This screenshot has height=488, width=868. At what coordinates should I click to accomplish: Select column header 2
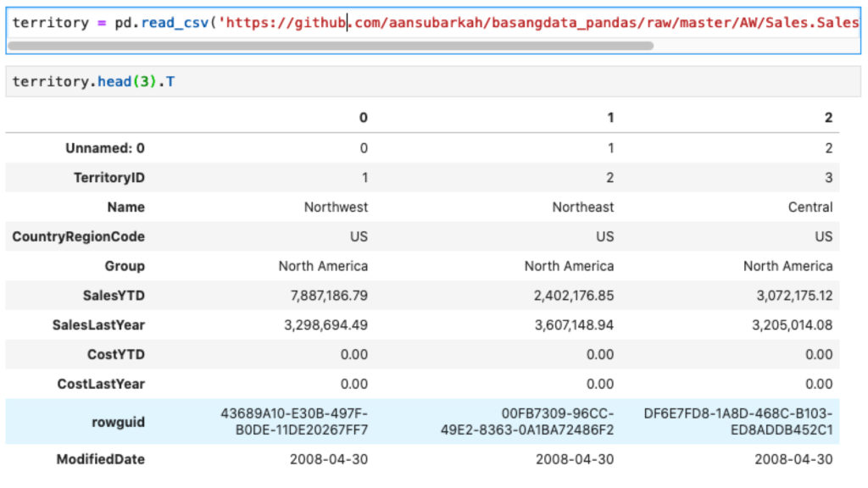pyautogui.click(x=828, y=118)
